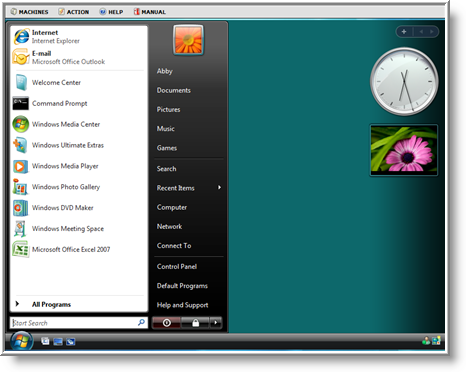
Task: Click the magnifier search icon
Action: click(x=141, y=322)
